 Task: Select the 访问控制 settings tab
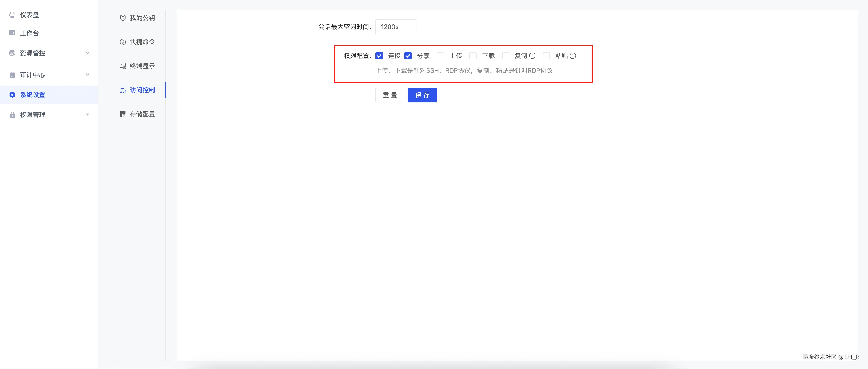[x=142, y=90]
